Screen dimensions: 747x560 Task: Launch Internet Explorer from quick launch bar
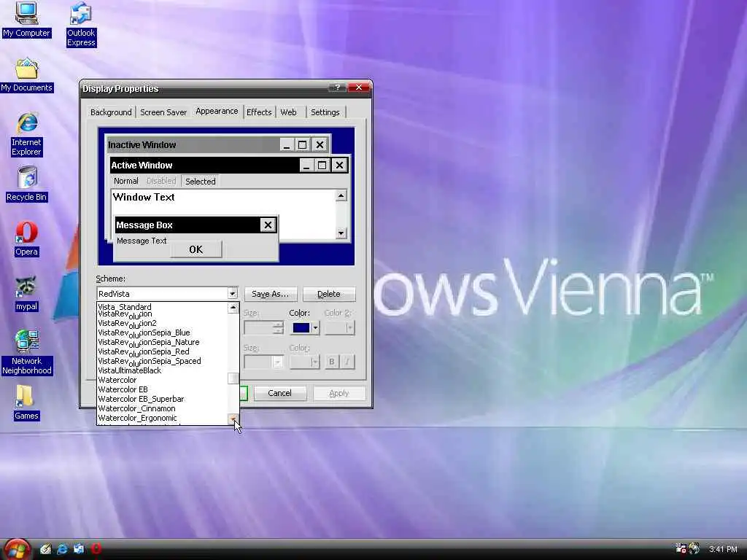pos(62,549)
